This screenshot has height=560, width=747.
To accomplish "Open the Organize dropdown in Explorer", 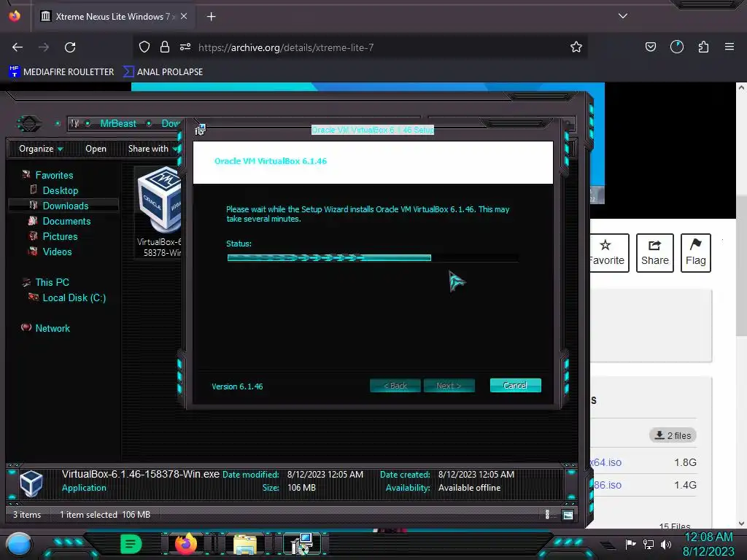I will pyautogui.click(x=41, y=149).
